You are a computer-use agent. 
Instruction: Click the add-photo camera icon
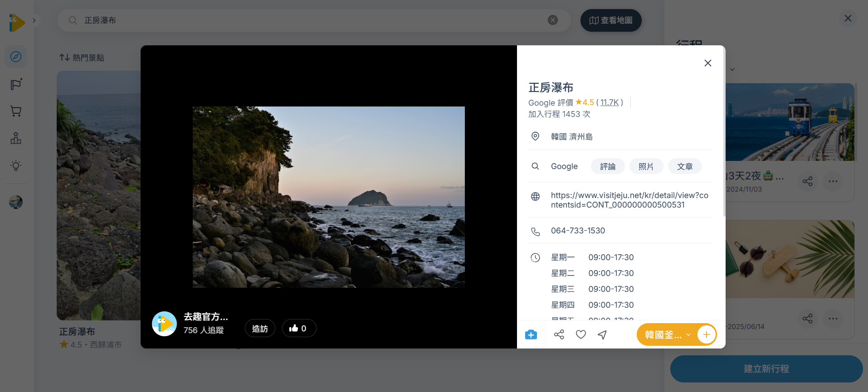531,334
